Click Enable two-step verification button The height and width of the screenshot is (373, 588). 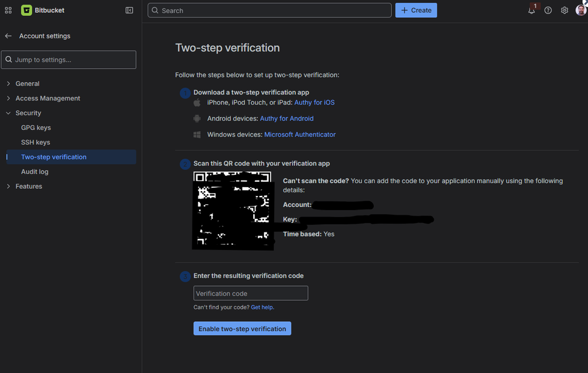point(242,328)
